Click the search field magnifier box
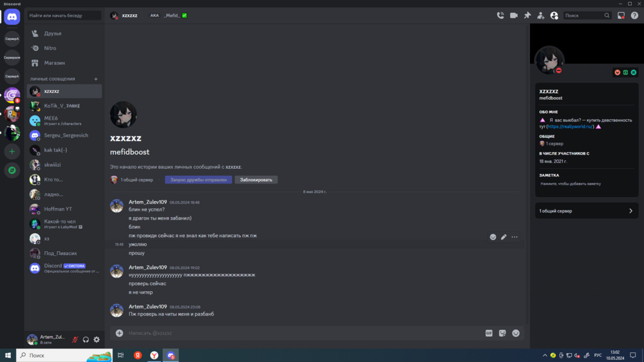The height and width of the screenshot is (362, 644). click(587, 15)
